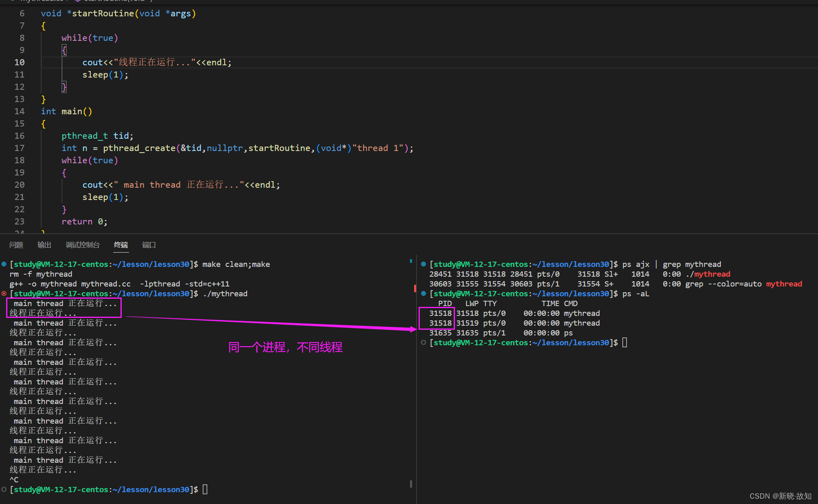
Task: Click line number 17 in the editor gutter
Action: click(x=20, y=148)
